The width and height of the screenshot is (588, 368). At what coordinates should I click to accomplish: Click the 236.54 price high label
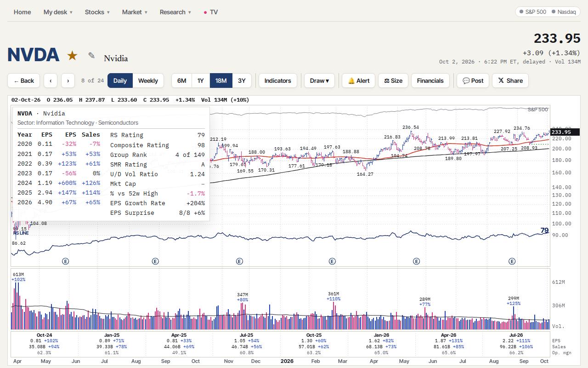[x=411, y=127]
